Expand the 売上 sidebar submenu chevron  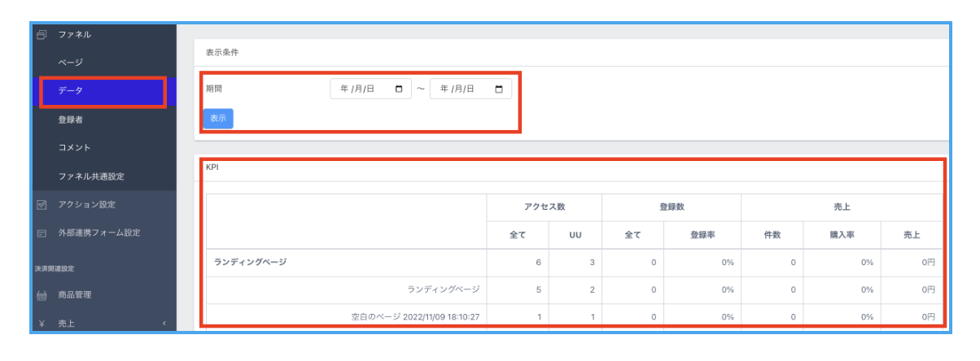coord(164,324)
